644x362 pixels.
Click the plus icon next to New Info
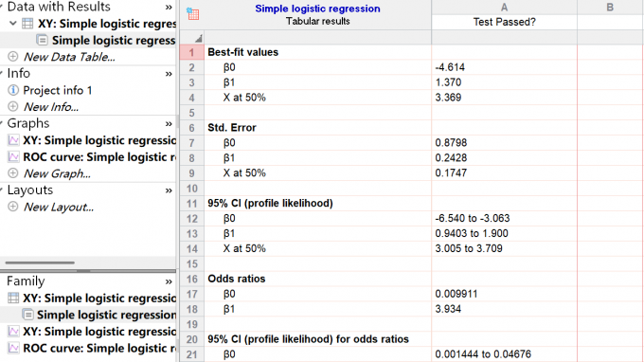(13, 106)
